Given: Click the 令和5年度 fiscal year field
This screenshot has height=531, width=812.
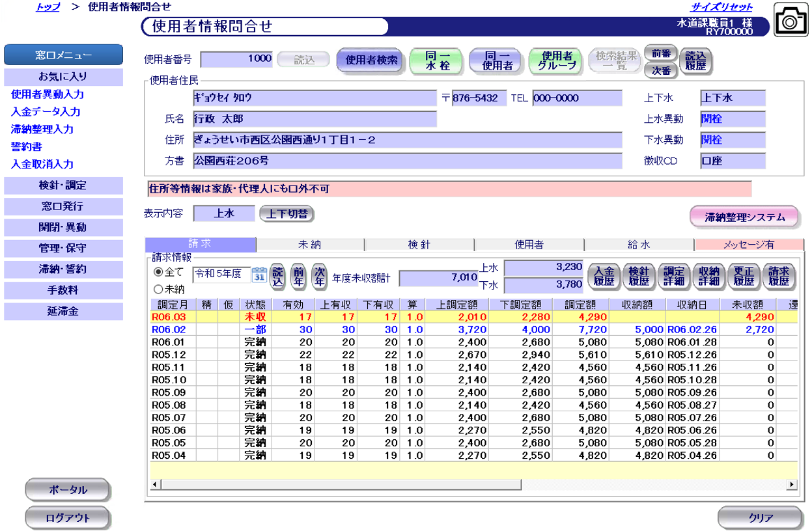Looking at the screenshot, I should pyautogui.click(x=221, y=274).
